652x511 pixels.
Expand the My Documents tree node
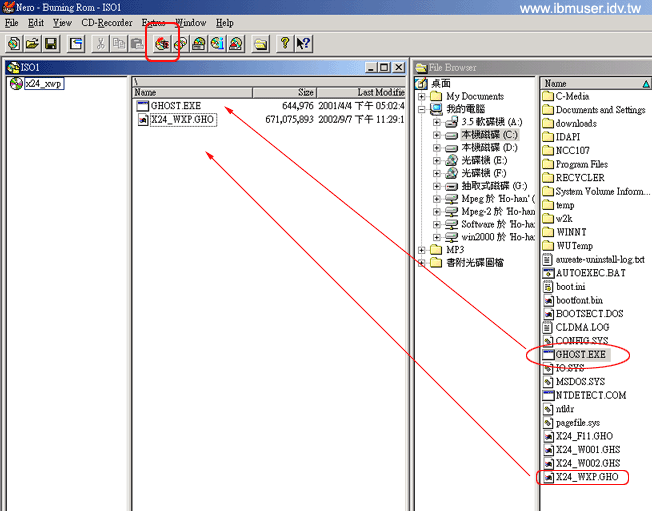(422, 96)
